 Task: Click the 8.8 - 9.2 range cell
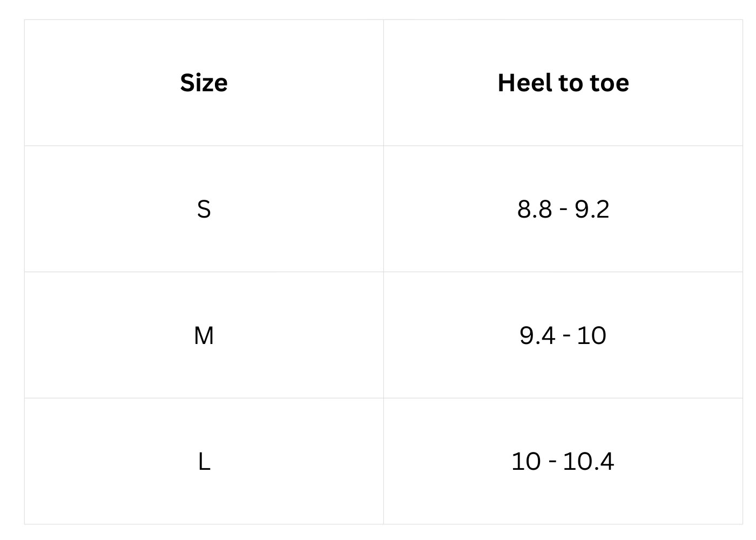pos(563,210)
